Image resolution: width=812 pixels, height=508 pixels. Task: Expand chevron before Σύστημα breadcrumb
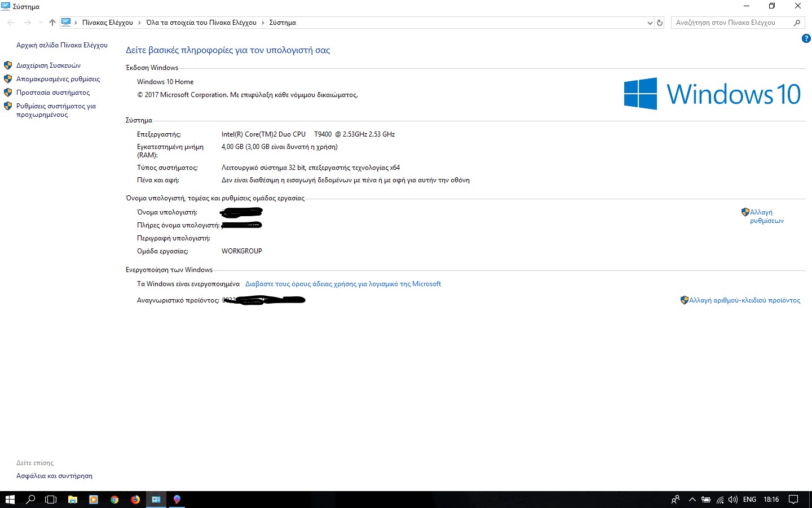click(x=263, y=23)
